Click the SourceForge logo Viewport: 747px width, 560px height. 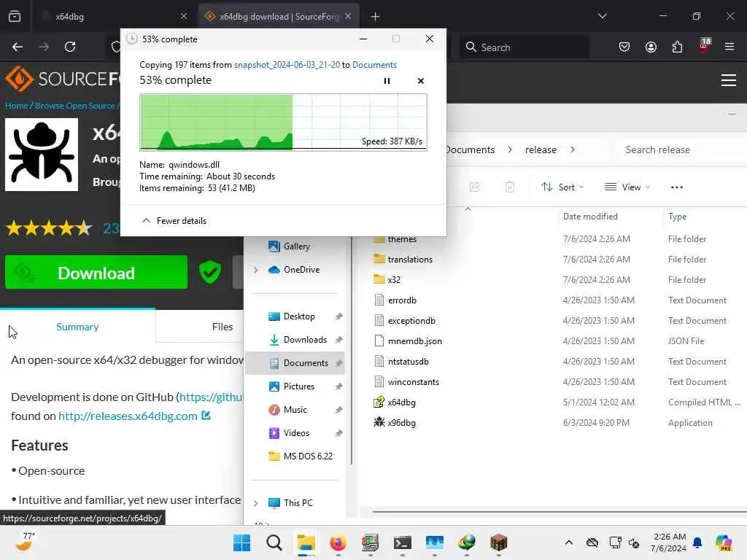pos(62,79)
